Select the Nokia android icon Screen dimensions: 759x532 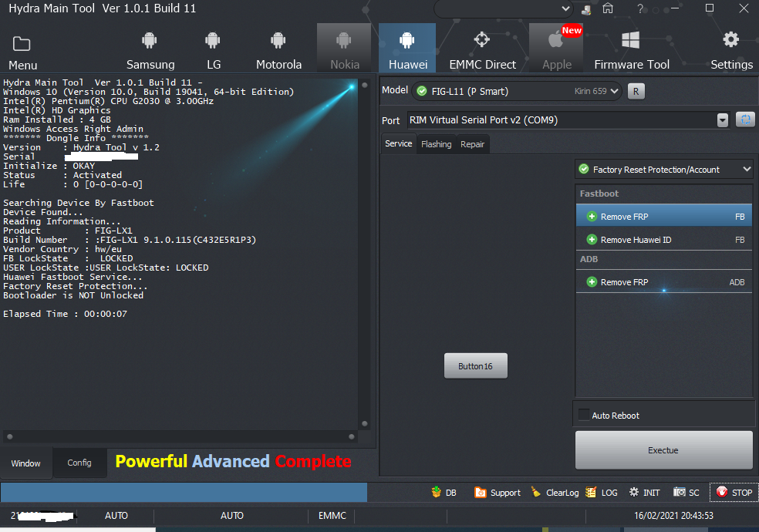344,40
